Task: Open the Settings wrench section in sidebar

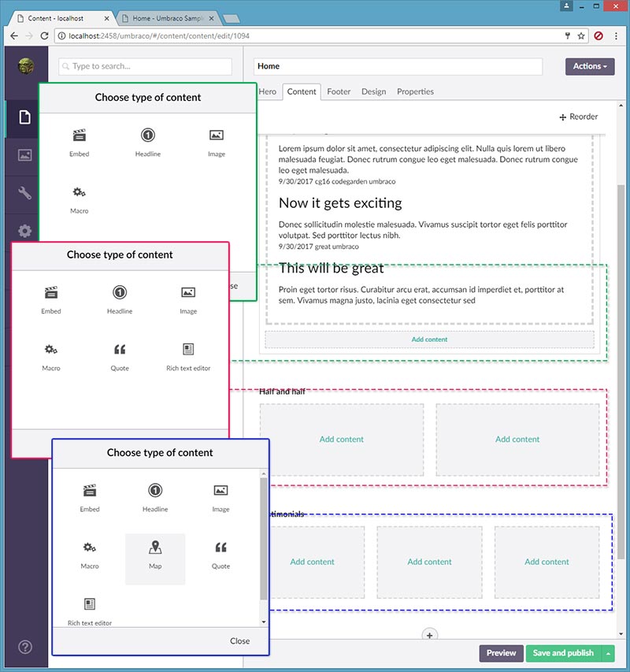Action: click(x=24, y=193)
